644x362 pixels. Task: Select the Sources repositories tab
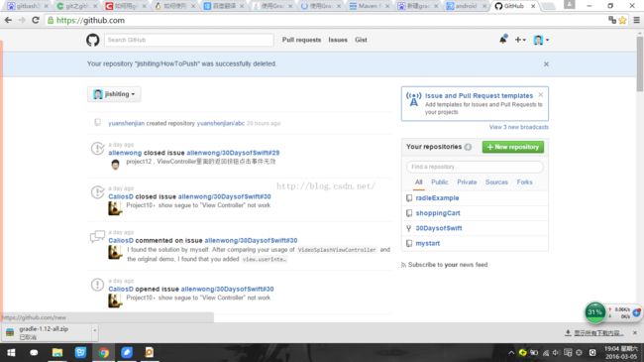(x=496, y=182)
